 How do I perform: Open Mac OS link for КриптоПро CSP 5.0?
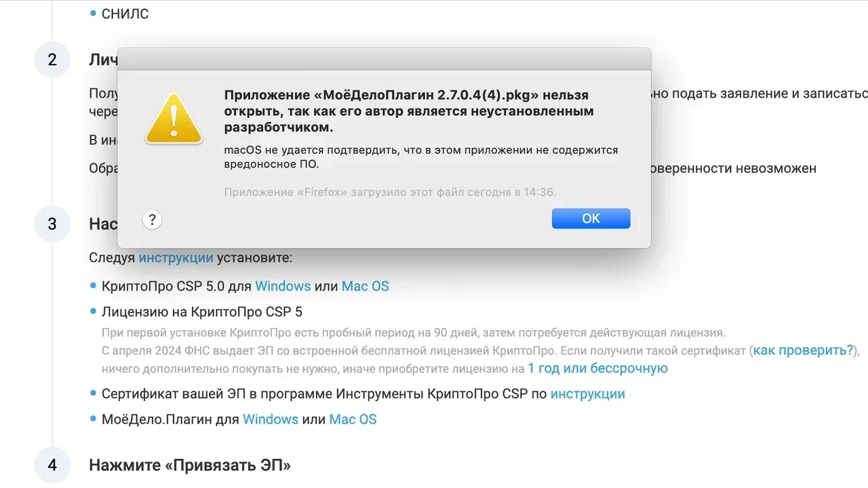pos(365,286)
